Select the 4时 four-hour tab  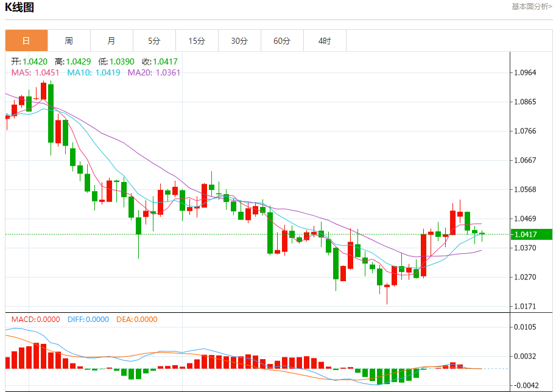tap(325, 41)
